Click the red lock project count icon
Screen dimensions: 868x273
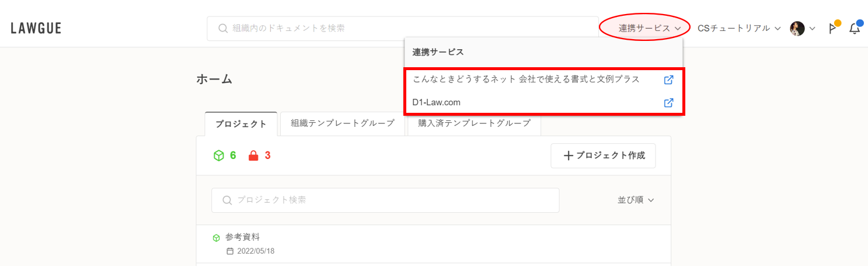[253, 155]
